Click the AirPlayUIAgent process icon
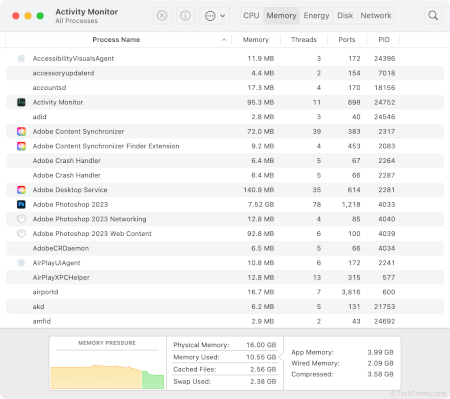This screenshot has width=450, height=399. (21, 263)
